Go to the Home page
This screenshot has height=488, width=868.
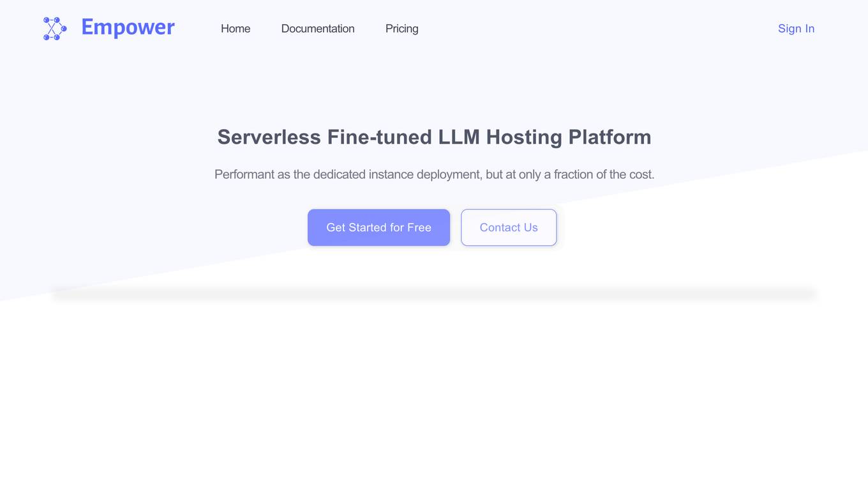pyautogui.click(x=236, y=29)
